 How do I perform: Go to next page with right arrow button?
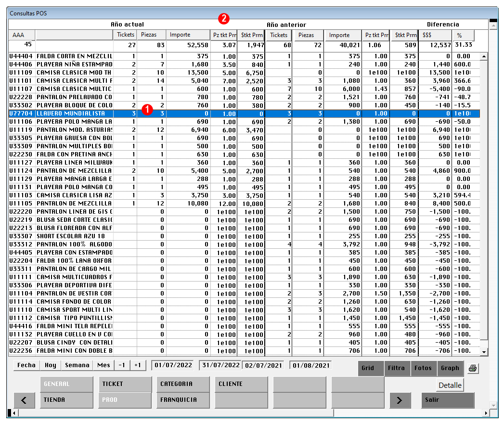click(400, 400)
